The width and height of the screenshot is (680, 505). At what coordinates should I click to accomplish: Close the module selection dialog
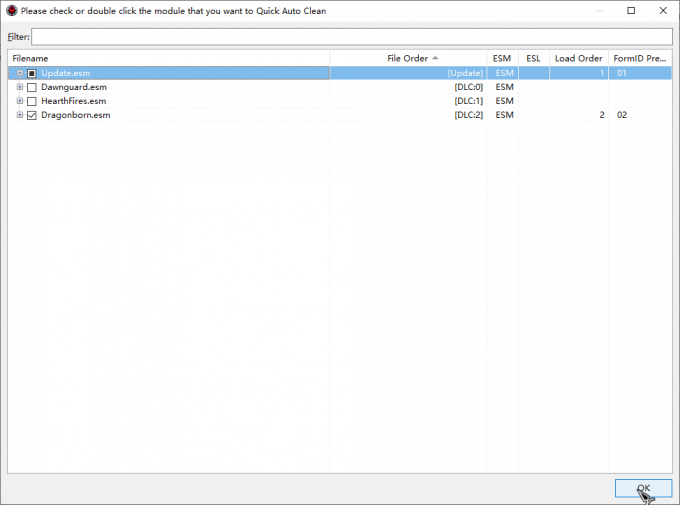click(663, 10)
